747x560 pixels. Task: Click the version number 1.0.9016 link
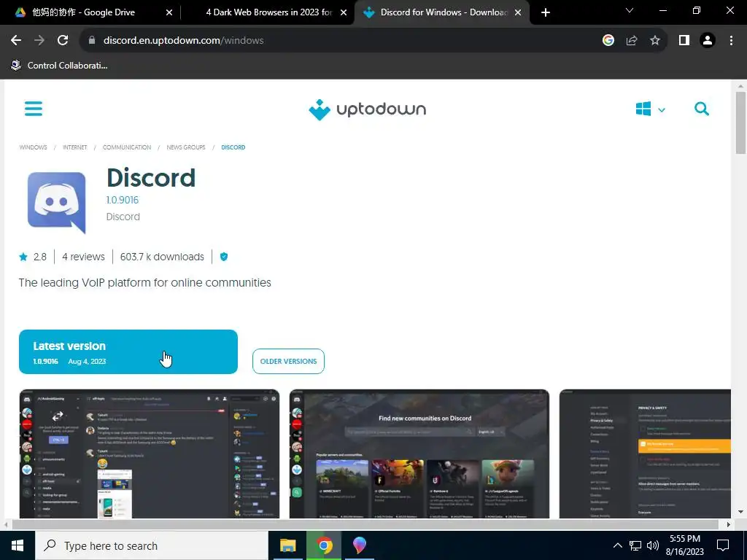pos(123,200)
